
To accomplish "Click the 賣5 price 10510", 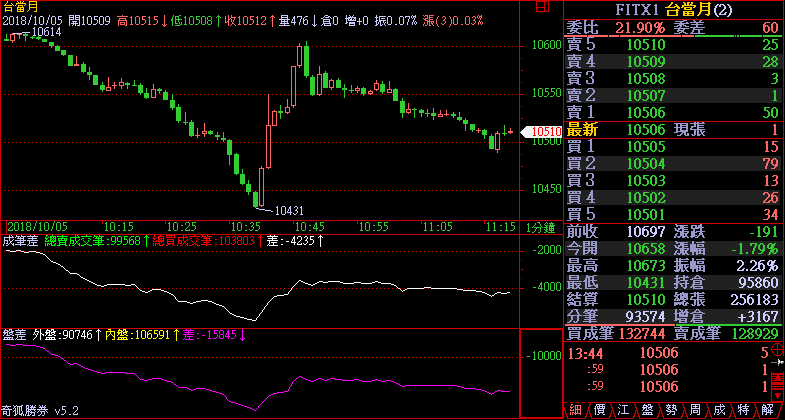I will pos(646,45).
